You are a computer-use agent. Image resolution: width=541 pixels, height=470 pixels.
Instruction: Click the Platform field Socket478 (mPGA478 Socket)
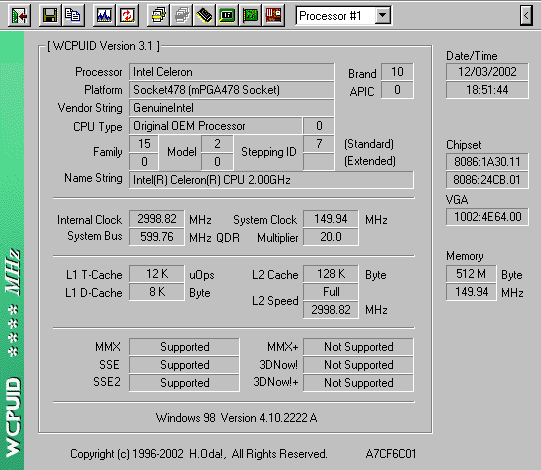[232, 90]
